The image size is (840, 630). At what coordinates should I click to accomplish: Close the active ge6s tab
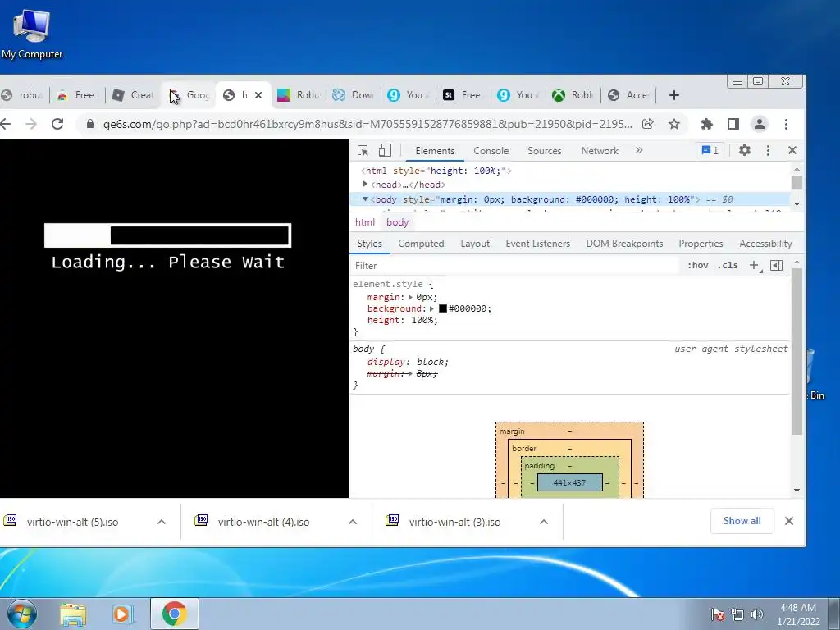tap(258, 95)
